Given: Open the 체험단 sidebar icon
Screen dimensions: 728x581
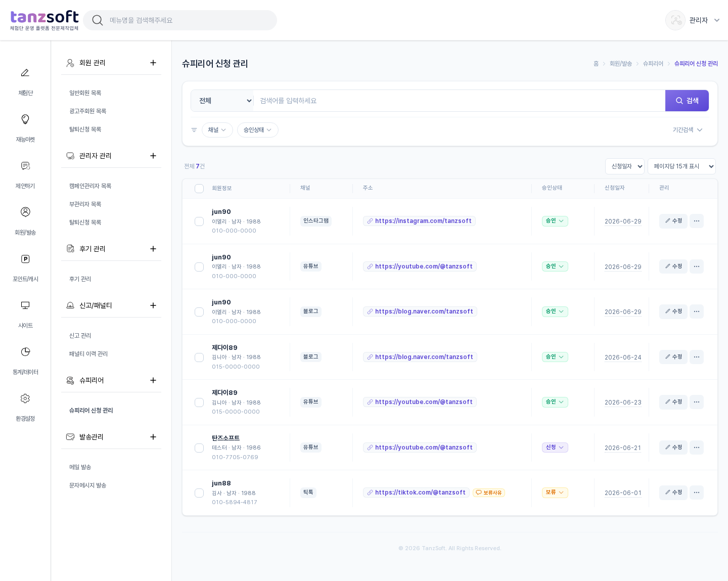Looking at the screenshot, I should pos(25,73).
